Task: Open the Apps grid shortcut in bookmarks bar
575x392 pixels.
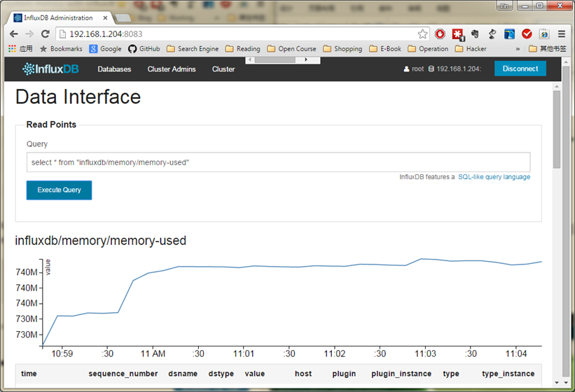Action: [20, 49]
